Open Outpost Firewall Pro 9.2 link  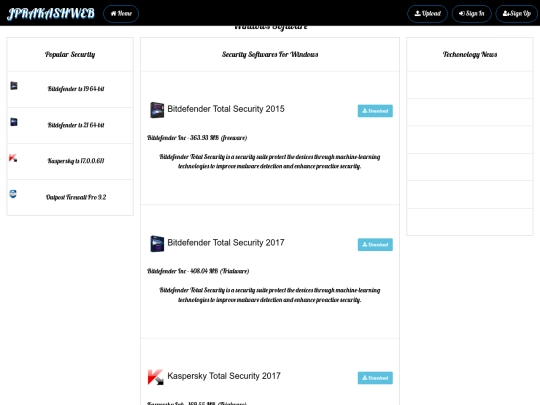point(76,197)
